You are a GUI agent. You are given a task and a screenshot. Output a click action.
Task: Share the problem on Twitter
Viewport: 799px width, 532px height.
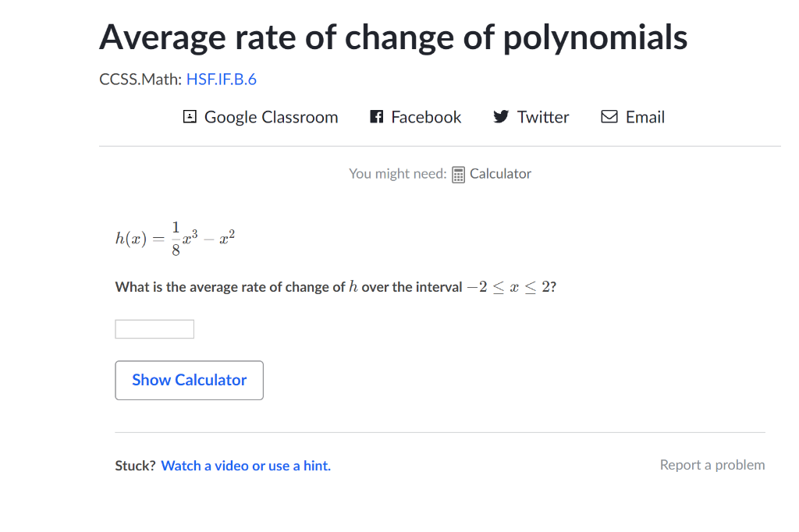(x=531, y=116)
